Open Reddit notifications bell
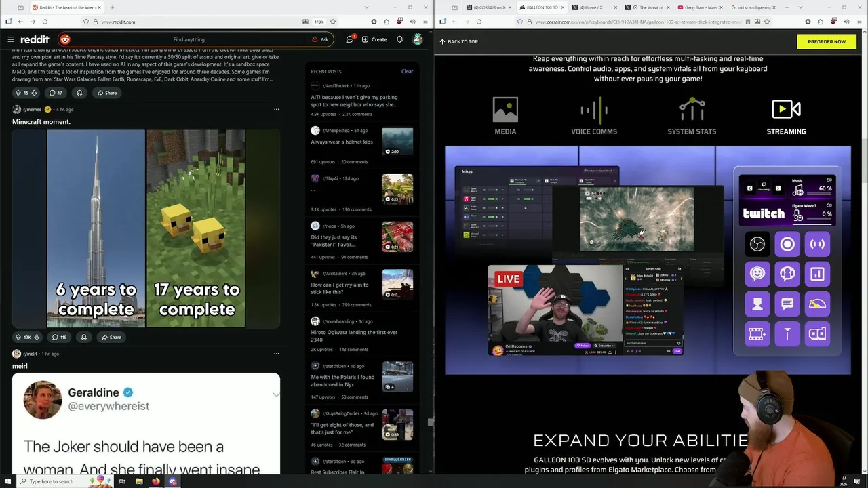The width and height of the screenshot is (868, 488). click(400, 39)
